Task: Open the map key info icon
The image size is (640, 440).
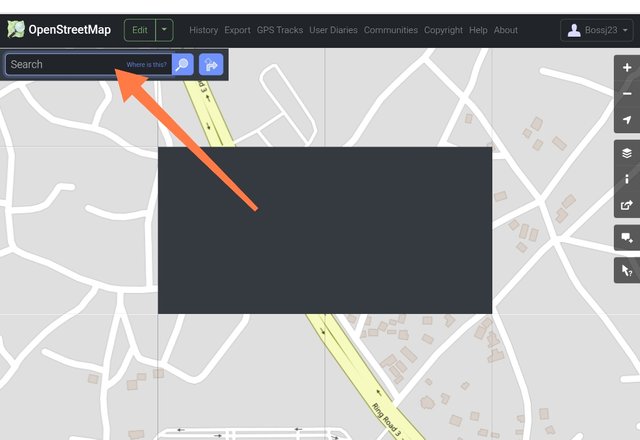Action: 627,179
